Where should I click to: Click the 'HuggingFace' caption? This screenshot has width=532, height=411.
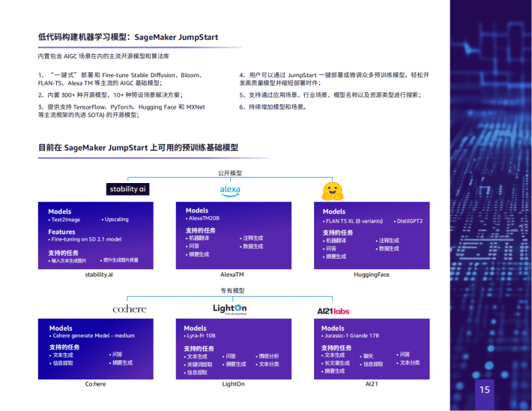(372, 274)
